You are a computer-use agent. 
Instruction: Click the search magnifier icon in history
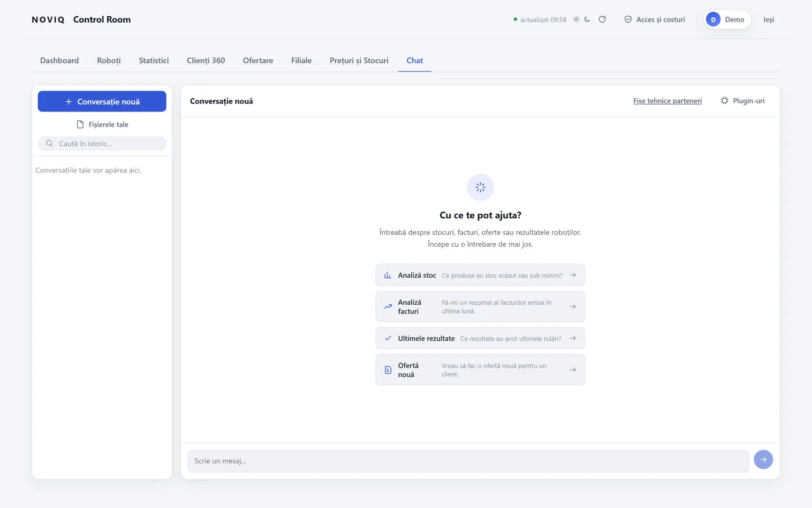pos(49,143)
